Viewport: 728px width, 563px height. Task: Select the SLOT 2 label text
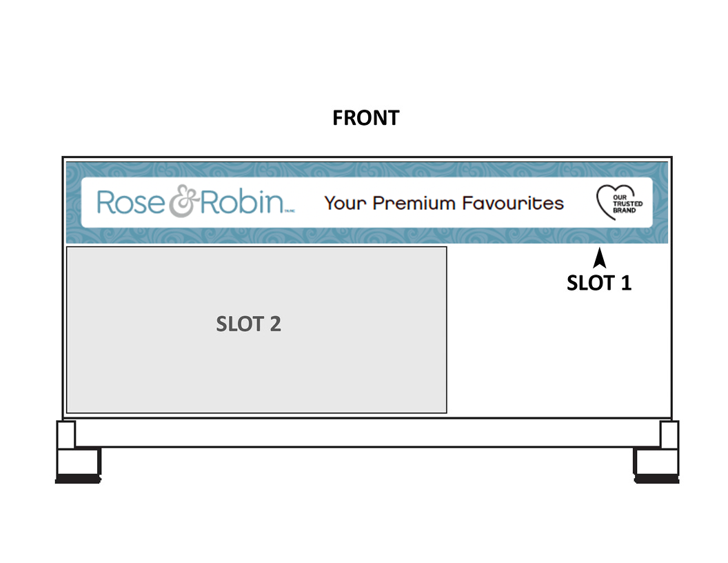248,324
